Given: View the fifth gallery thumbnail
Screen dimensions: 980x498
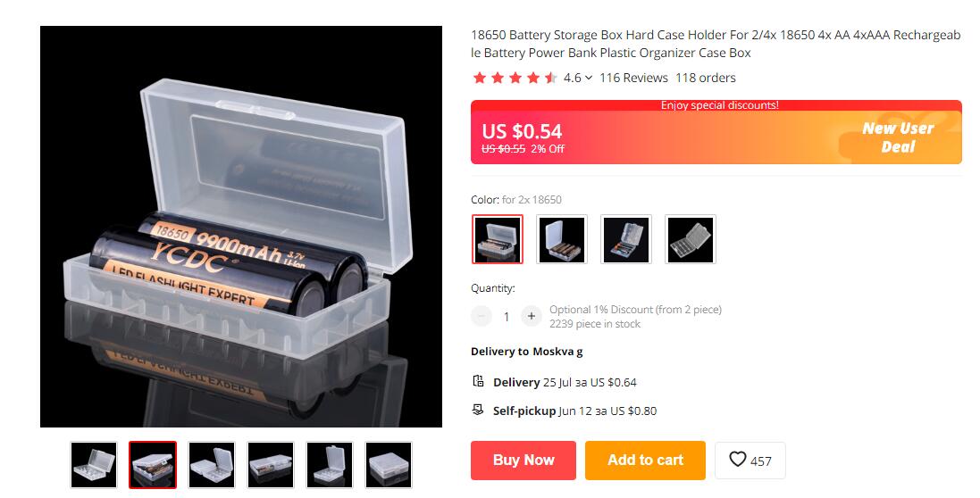Looking at the screenshot, I should tap(330, 465).
